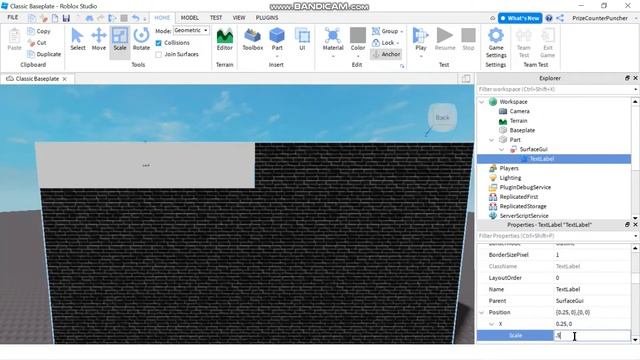Select ServerScriptService in Explorer
The width and height of the screenshot is (640, 360).
[x=524, y=216]
